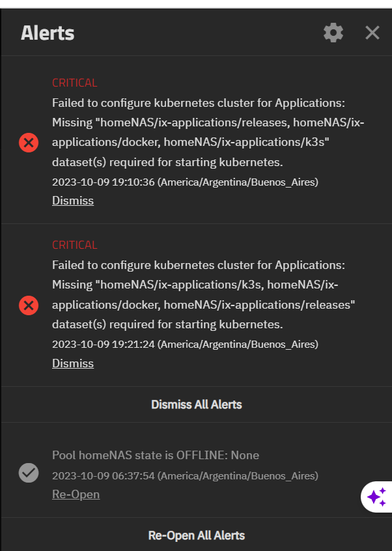
Task: Click the red error icon of the 19:10:36 alert
Action: pos(29,143)
